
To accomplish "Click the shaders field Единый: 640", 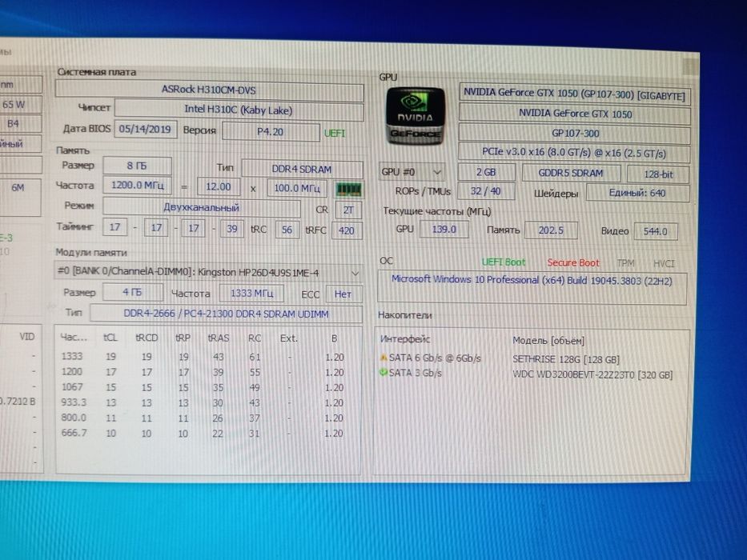I will click(637, 193).
